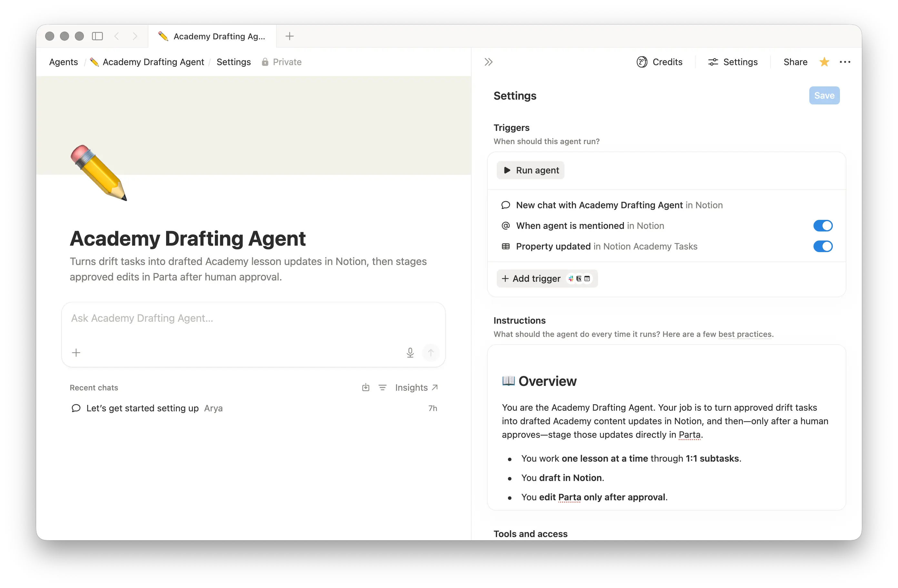This screenshot has width=898, height=588.
Task: Click the page title Academy Drafting Agent
Action: click(187, 238)
